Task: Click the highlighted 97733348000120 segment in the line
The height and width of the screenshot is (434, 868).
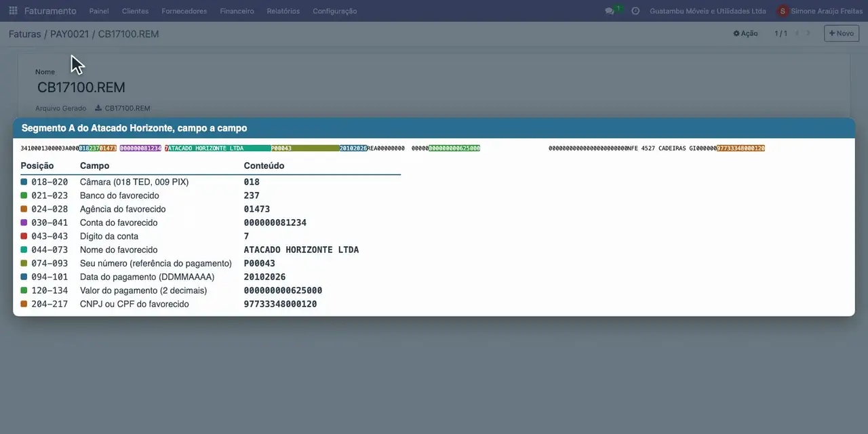Action: click(741, 148)
